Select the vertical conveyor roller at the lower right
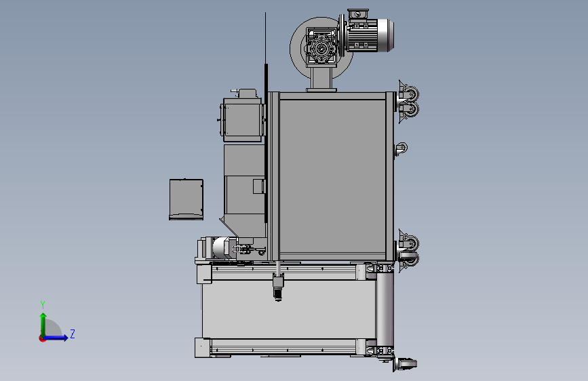588x381 pixels. click(x=385, y=309)
